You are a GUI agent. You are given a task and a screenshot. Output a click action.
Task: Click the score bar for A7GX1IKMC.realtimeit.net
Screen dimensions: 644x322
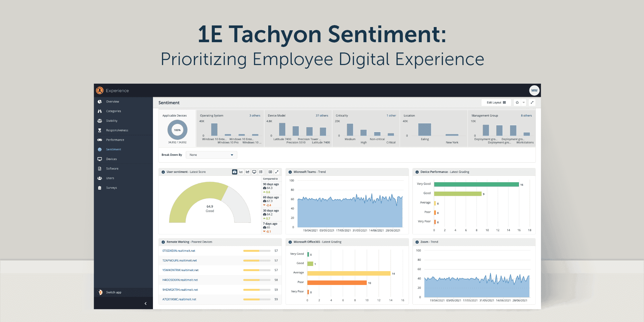[257, 299]
